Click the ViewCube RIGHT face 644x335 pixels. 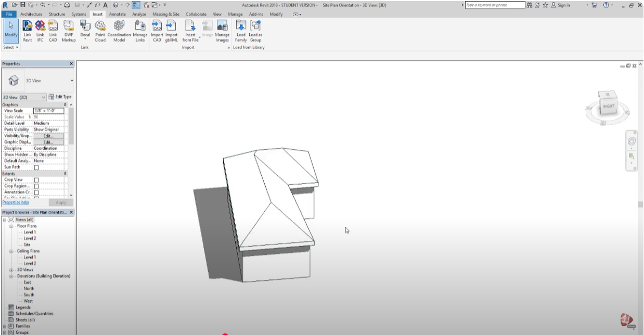[608, 106]
